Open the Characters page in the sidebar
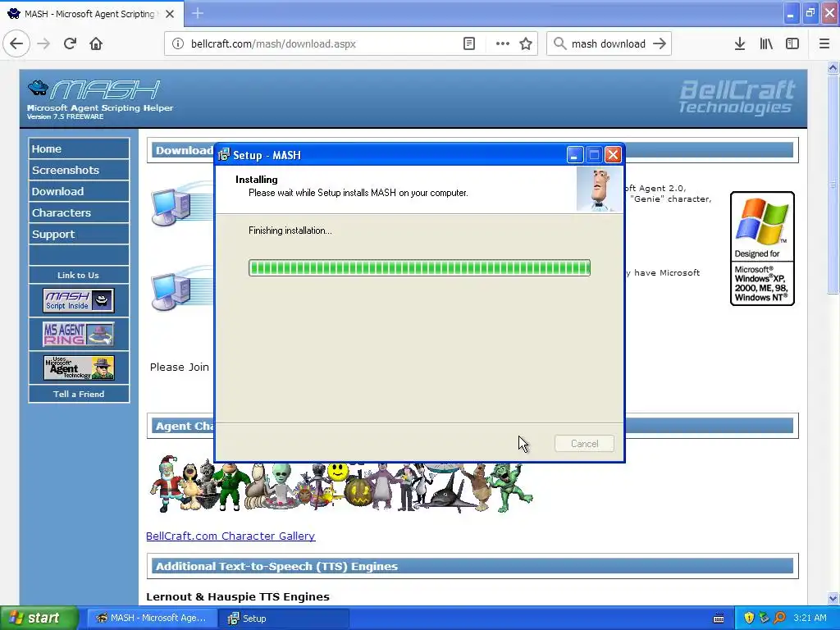The width and height of the screenshot is (840, 630). (79, 213)
